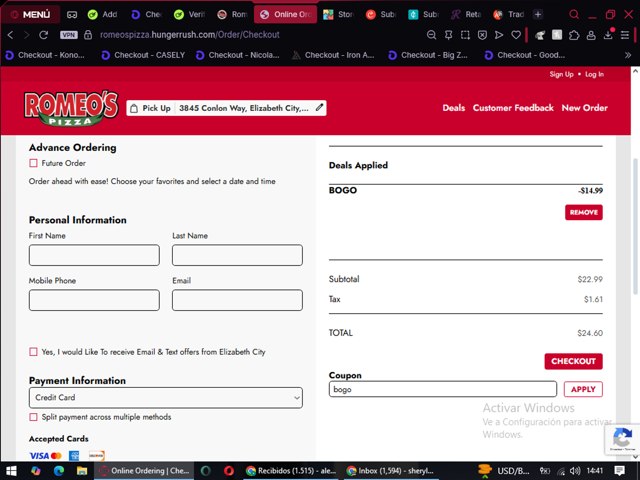Click the reCAPTCHA badge
The image size is (640, 480).
[622, 439]
